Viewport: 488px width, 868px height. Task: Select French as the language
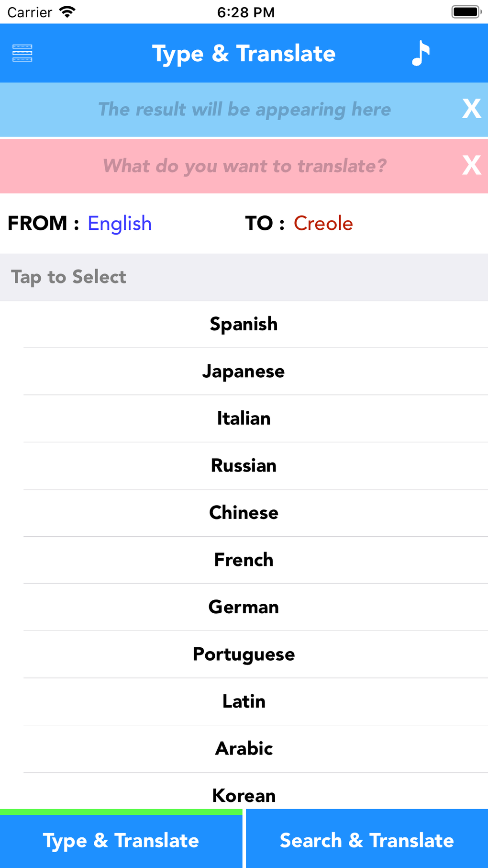[244, 560]
